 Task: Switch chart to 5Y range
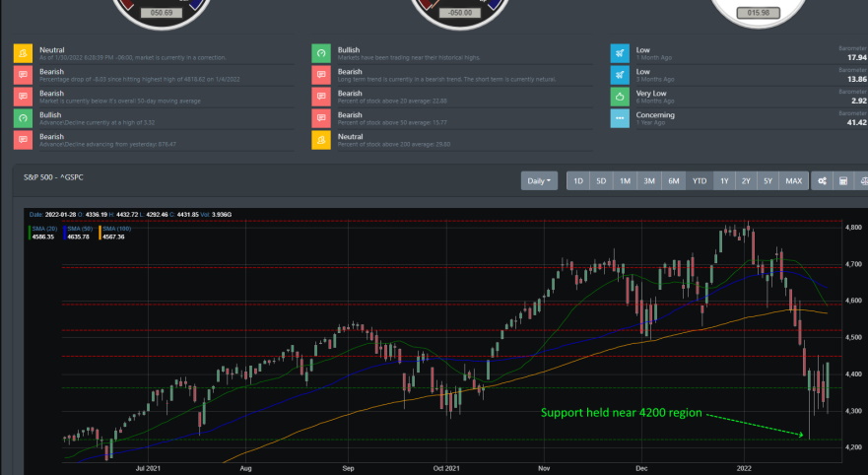pyautogui.click(x=768, y=181)
